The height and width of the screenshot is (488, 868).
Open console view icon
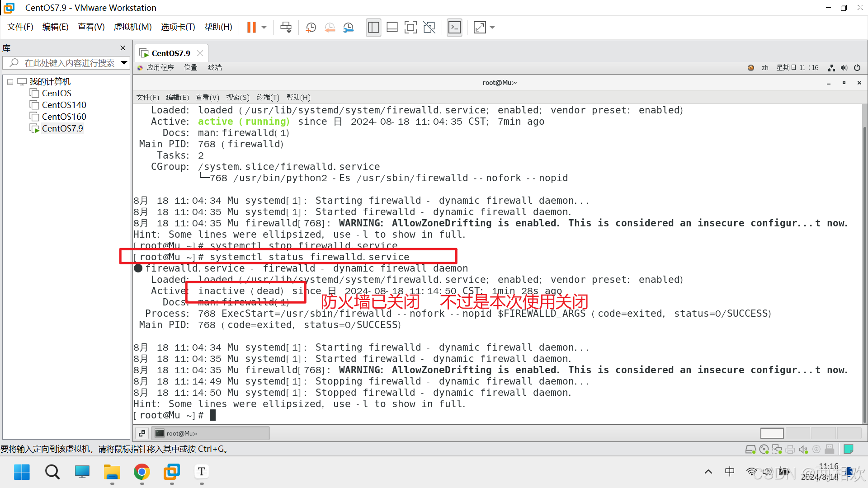454,28
